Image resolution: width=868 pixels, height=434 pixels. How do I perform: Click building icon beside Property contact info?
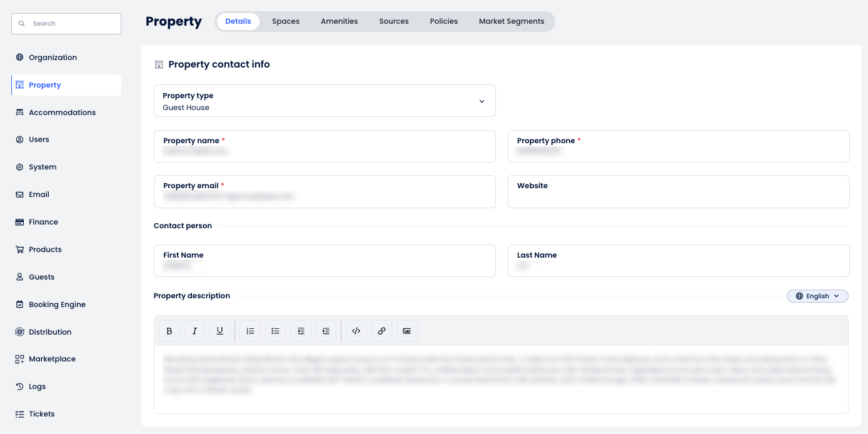click(x=159, y=64)
